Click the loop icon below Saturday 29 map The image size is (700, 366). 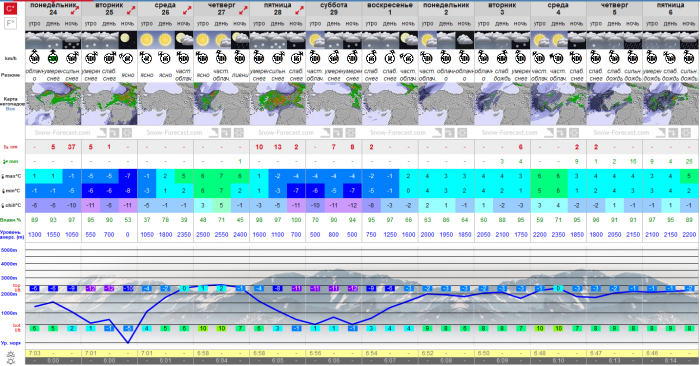[x=338, y=133]
